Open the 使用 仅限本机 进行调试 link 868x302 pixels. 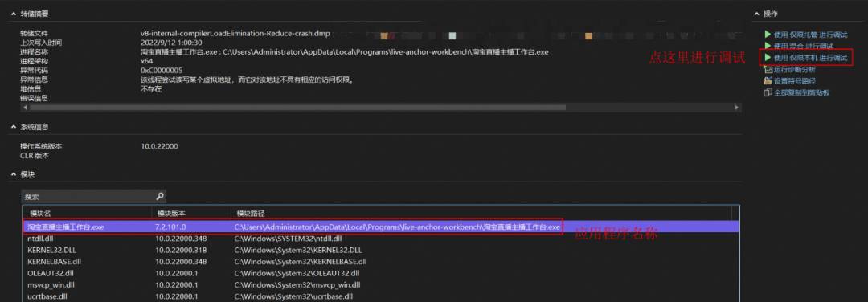[810, 58]
